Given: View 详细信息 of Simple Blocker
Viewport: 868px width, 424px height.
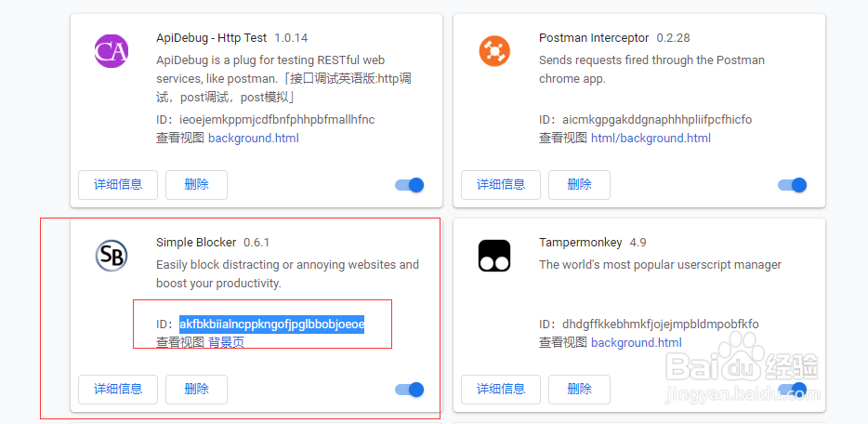Looking at the screenshot, I should 118,390.
